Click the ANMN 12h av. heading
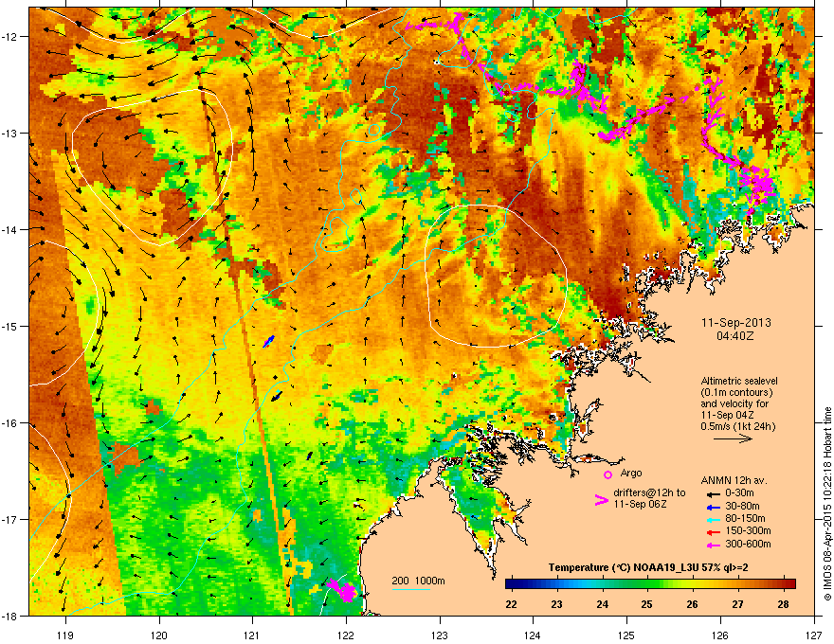 (734, 480)
